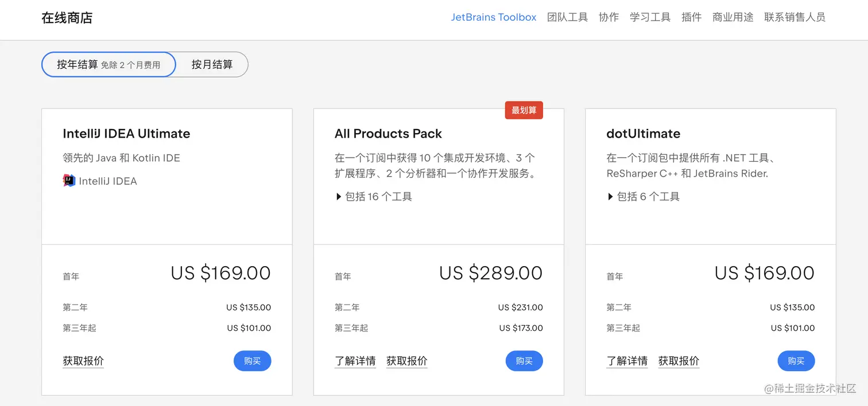Select the 学习工具 tab

click(x=650, y=17)
